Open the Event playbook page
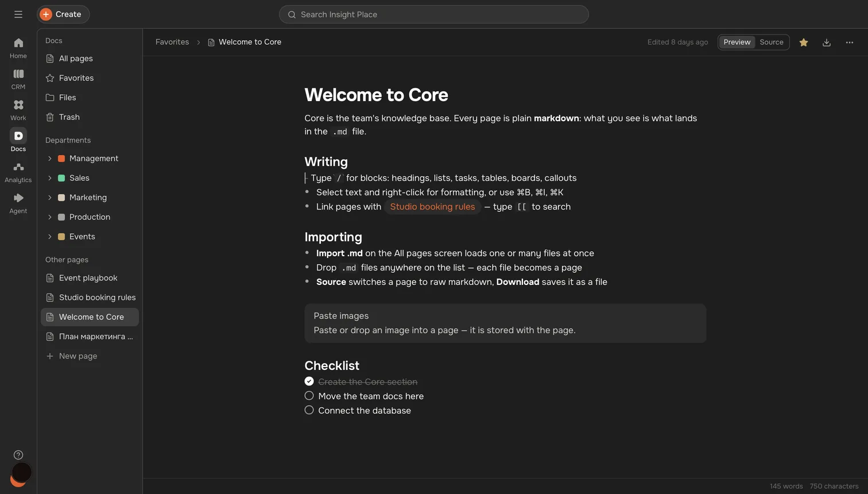The height and width of the screenshot is (494, 868). click(90, 278)
